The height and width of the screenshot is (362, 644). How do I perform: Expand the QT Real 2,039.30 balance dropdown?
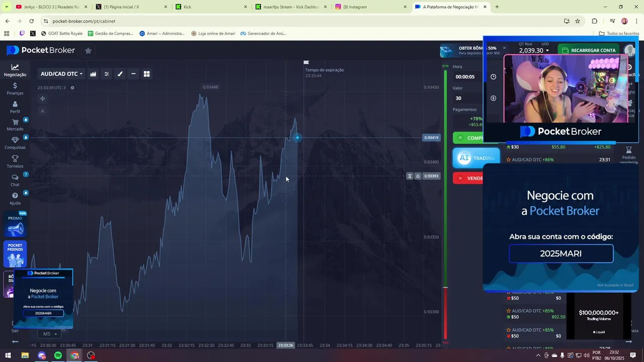[534, 50]
